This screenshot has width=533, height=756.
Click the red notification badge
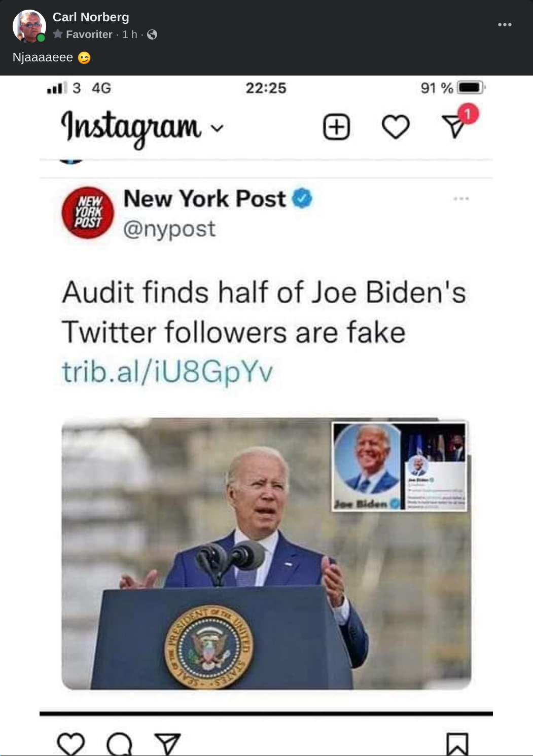pos(468,114)
